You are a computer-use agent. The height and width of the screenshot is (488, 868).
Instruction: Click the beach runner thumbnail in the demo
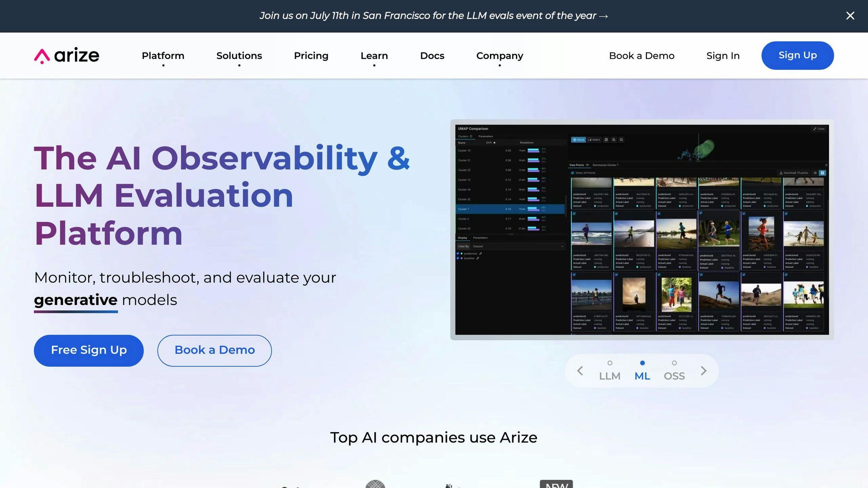point(591,233)
